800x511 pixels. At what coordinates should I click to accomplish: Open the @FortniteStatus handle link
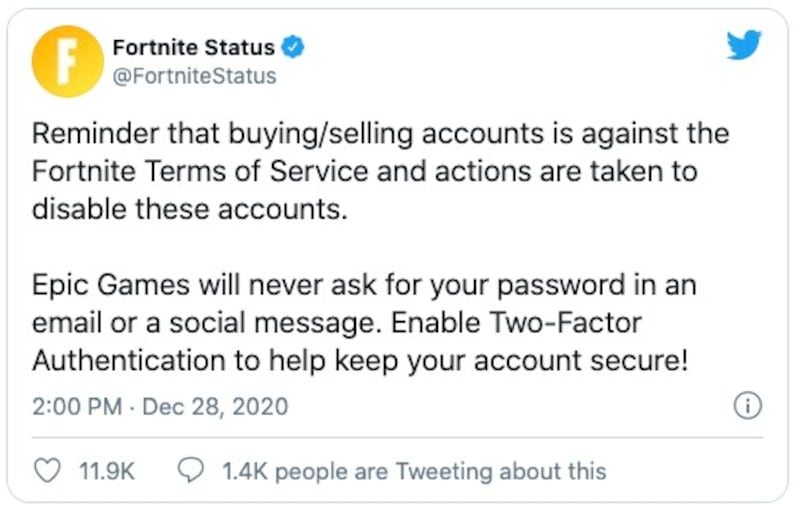194,76
